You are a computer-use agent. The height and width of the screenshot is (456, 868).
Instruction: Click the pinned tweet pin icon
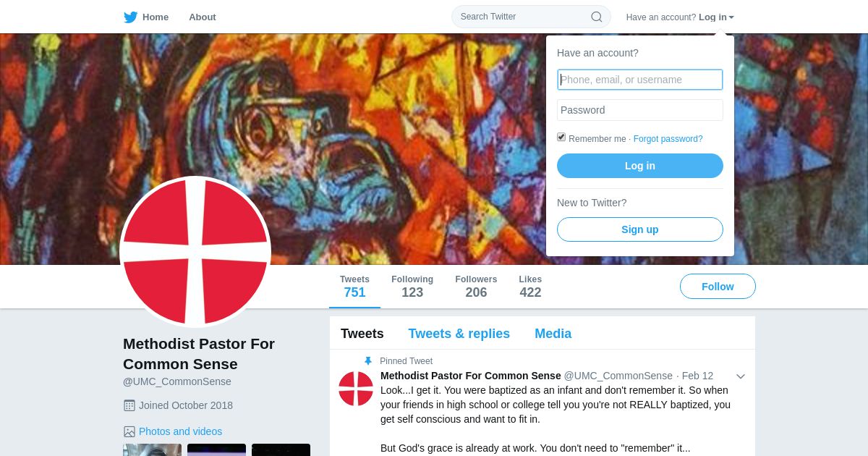click(x=368, y=361)
